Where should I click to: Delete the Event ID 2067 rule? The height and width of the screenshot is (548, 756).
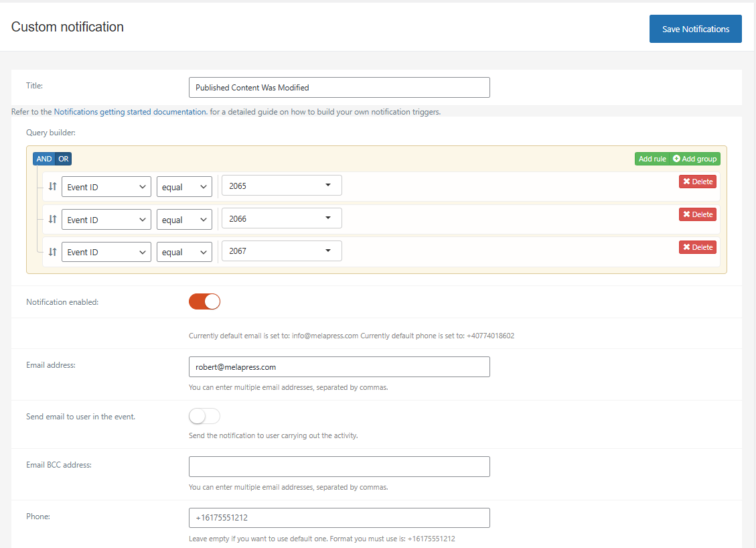coord(698,247)
